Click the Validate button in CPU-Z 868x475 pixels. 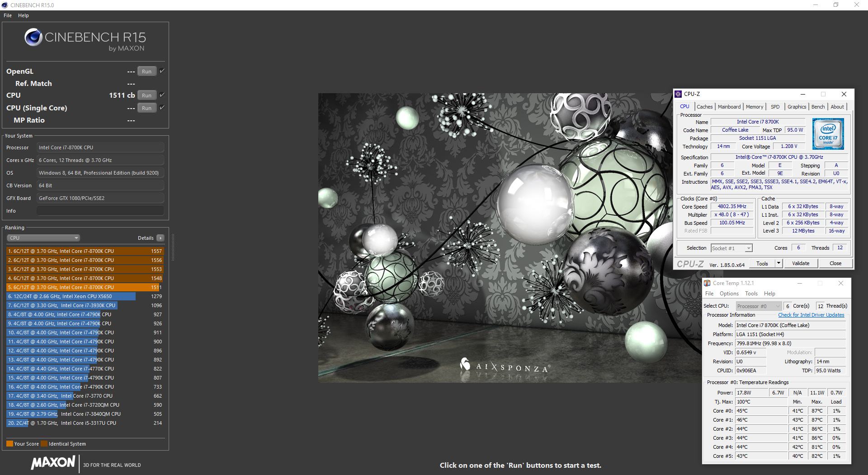click(801, 263)
